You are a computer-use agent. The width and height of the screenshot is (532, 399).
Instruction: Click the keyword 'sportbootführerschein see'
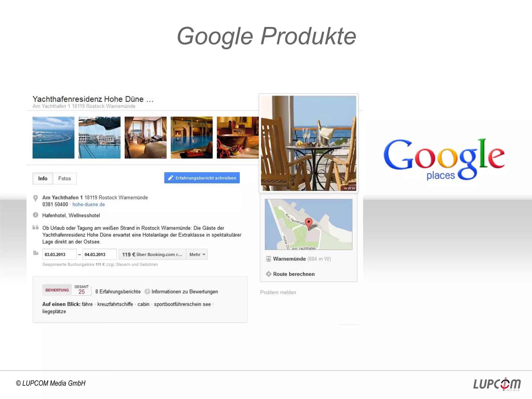tap(182, 304)
